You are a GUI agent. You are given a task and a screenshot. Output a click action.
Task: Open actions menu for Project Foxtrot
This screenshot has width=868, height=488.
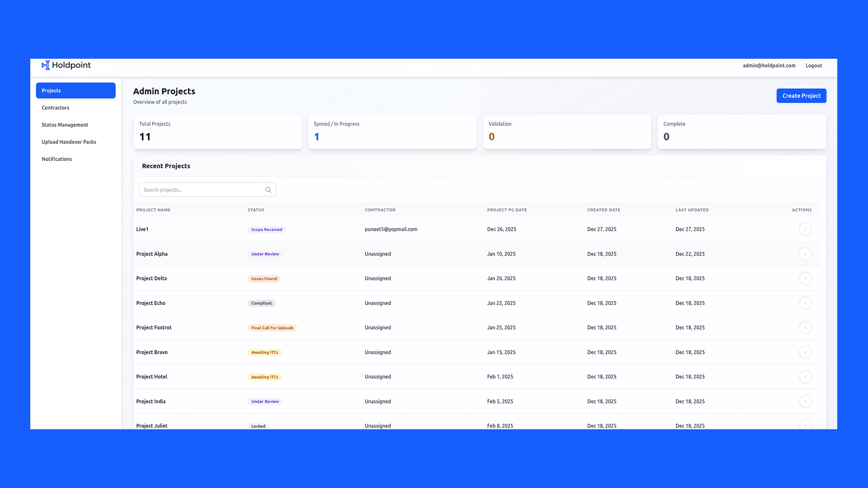click(805, 328)
